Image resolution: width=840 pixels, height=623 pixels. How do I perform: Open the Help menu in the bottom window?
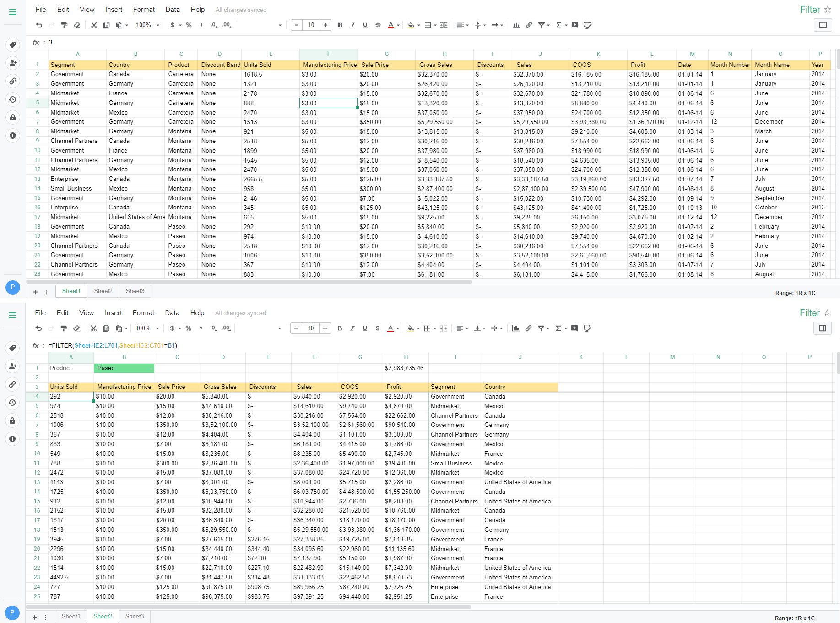197,313
